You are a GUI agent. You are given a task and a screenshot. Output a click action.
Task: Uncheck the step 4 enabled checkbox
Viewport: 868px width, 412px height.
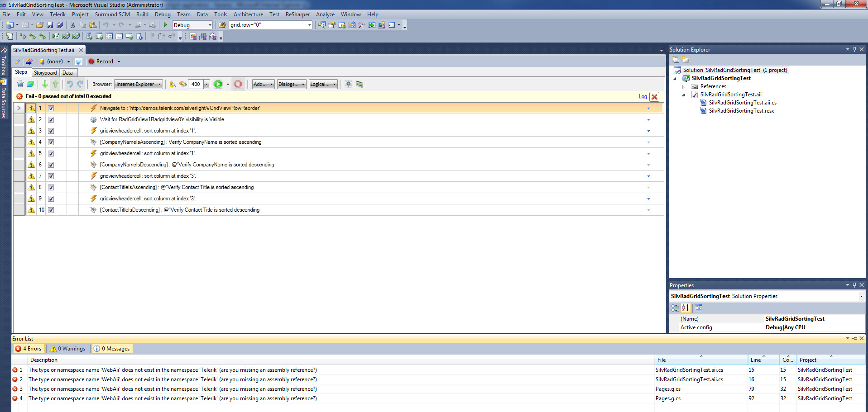tap(51, 142)
